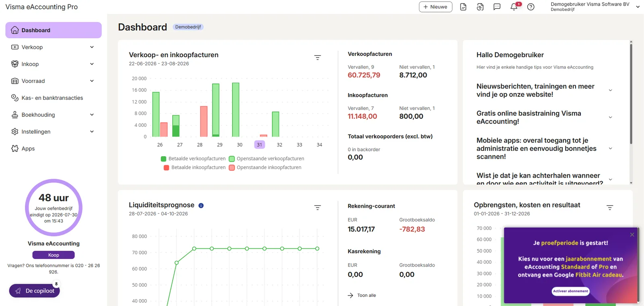Click the Dashboard home icon in sidebar
The image size is (644, 306).
point(15,30)
